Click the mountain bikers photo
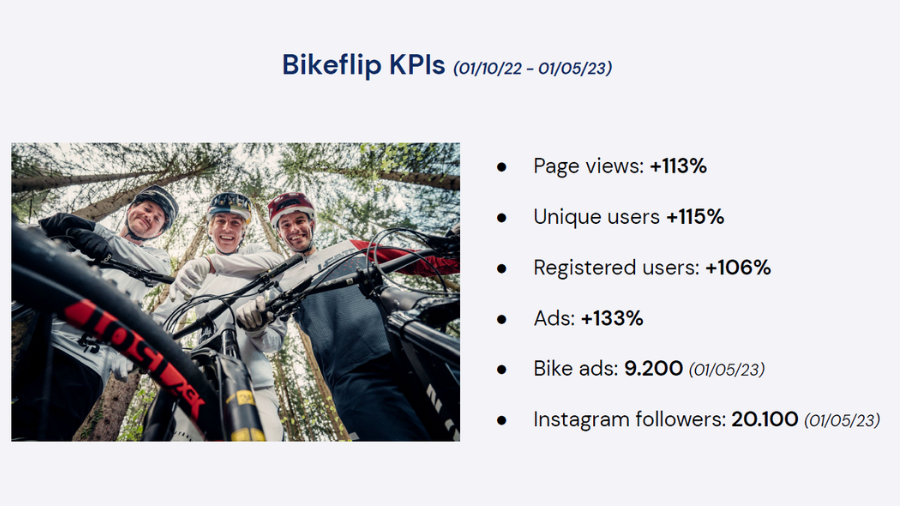 tap(236, 291)
